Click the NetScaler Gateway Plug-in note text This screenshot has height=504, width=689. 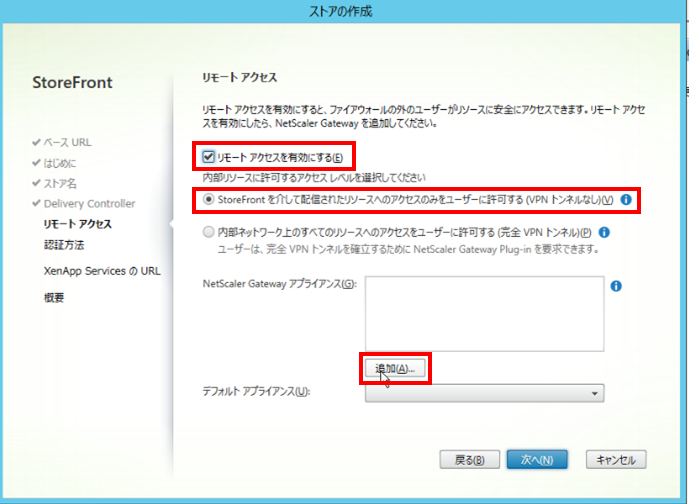click(409, 250)
